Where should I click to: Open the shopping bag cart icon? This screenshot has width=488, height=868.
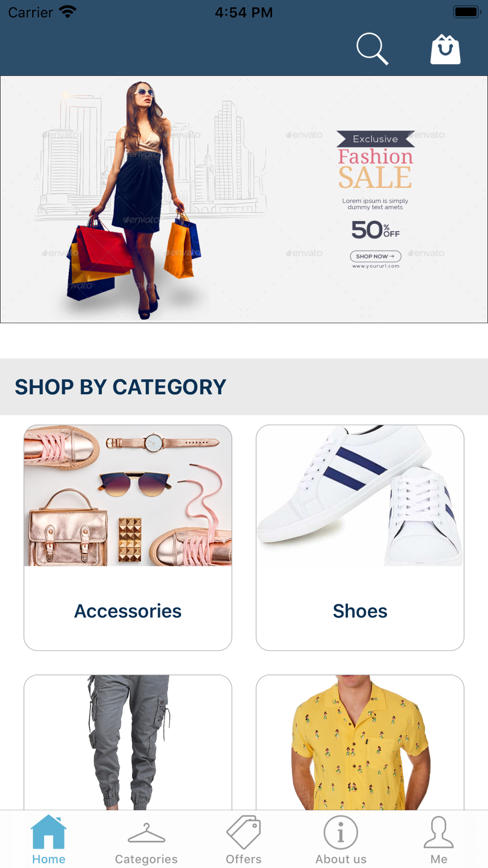click(x=446, y=49)
